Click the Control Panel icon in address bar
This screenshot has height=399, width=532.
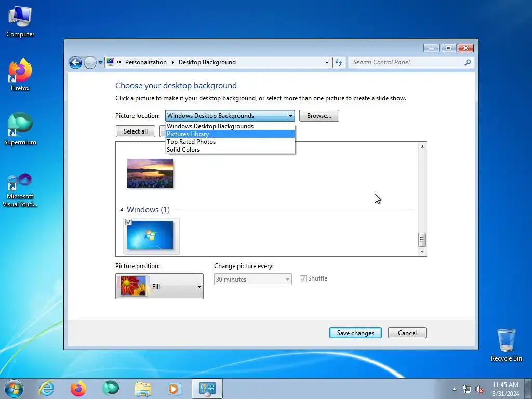pyautogui.click(x=110, y=62)
